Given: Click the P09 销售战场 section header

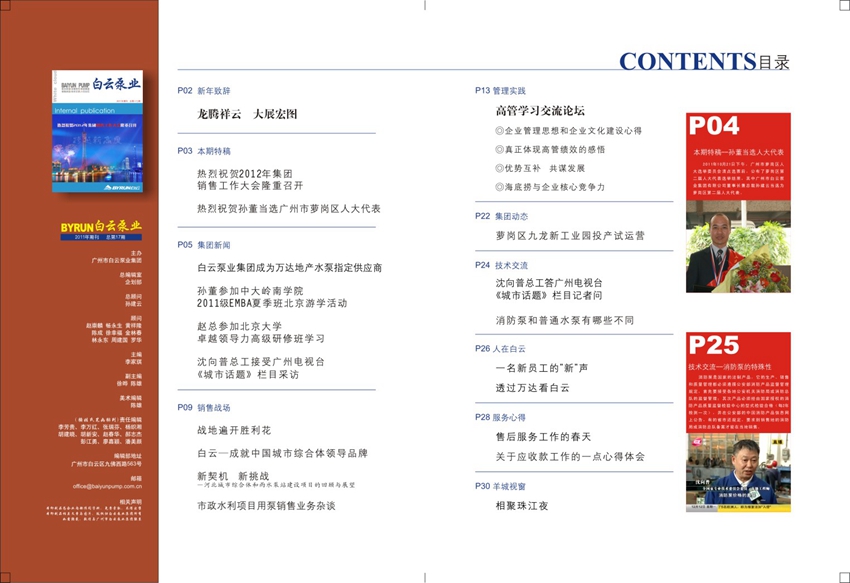Looking at the screenshot, I should pyautogui.click(x=204, y=407).
